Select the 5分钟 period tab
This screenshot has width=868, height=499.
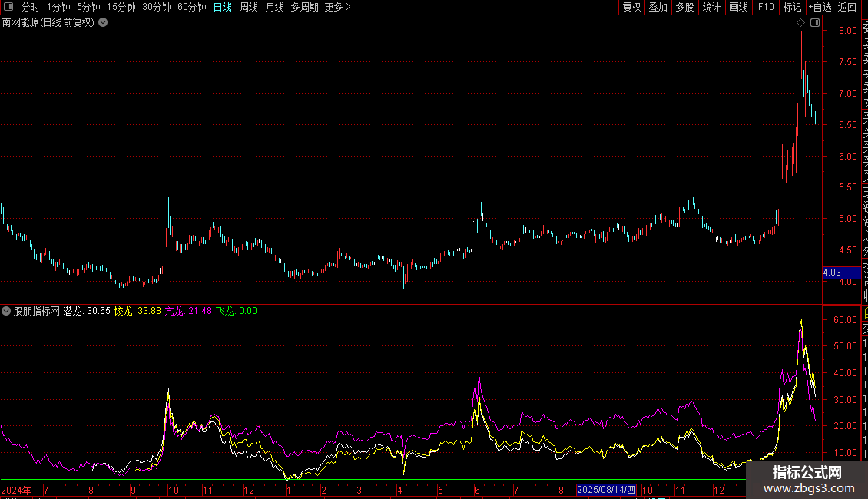[x=88, y=7]
